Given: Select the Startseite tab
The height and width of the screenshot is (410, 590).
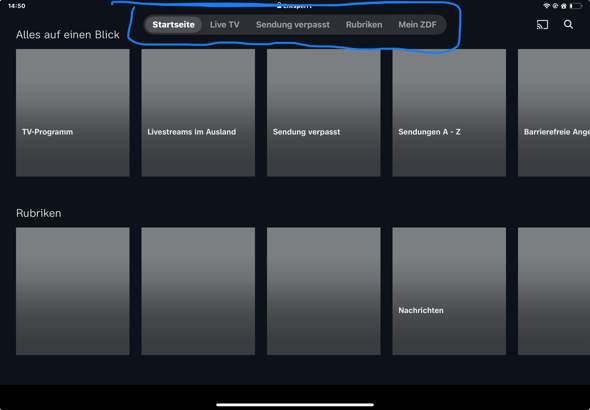Looking at the screenshot, I should (173, 25).
